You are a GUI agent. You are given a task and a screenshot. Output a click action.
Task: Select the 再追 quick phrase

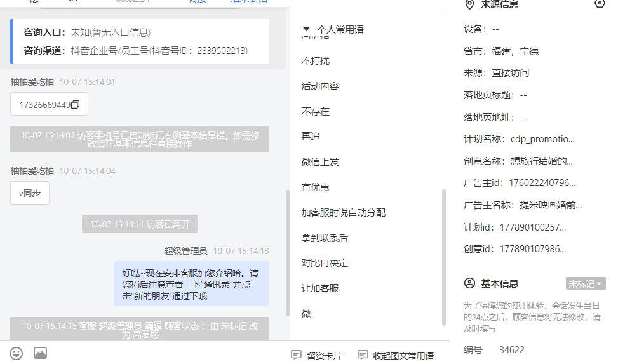311,137
